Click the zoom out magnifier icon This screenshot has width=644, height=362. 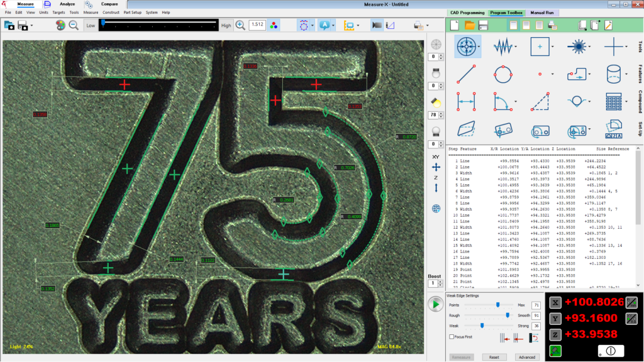click(x=74, y=25)
